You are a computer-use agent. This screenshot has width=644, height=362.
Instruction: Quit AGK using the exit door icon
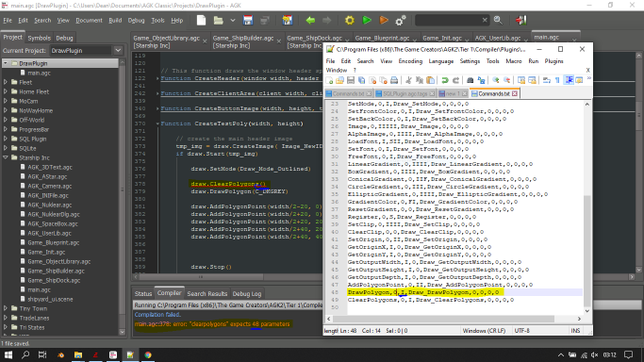click(x=520, y=20)
